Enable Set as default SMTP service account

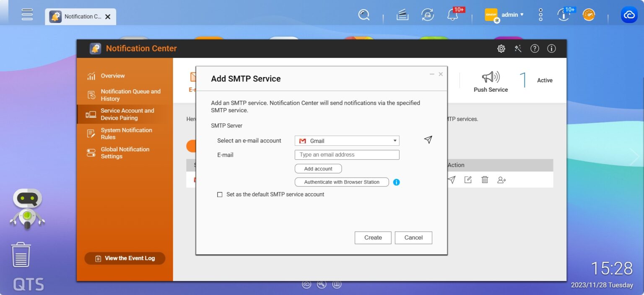[220, 194]
